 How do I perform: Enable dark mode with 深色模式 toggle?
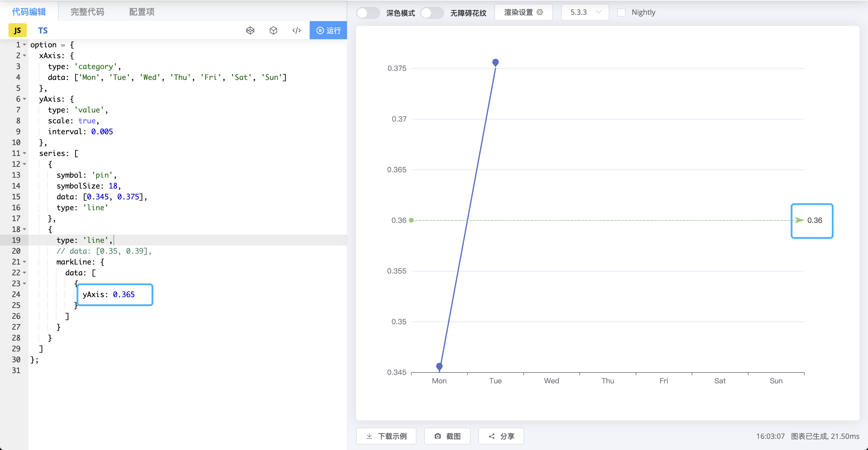pyautogui.click(x=368, y=13)
